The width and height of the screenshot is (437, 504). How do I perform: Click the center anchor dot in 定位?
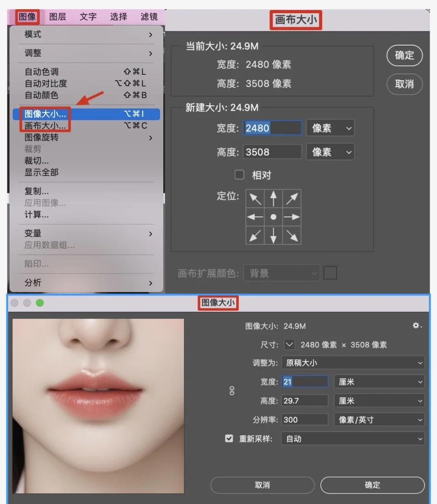pos(273,217)
